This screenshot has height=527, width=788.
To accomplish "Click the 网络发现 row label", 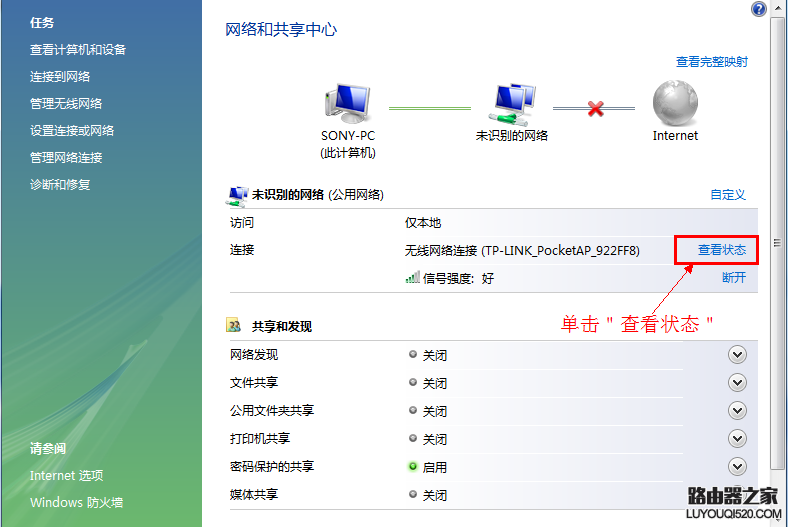I will (254, 355).
